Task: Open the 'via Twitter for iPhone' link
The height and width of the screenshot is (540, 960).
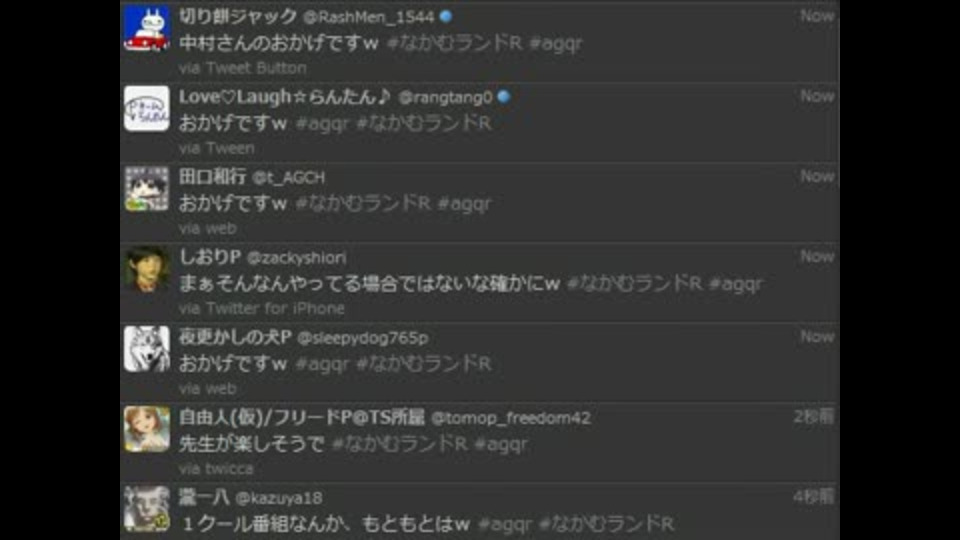Action: [262, 309]
